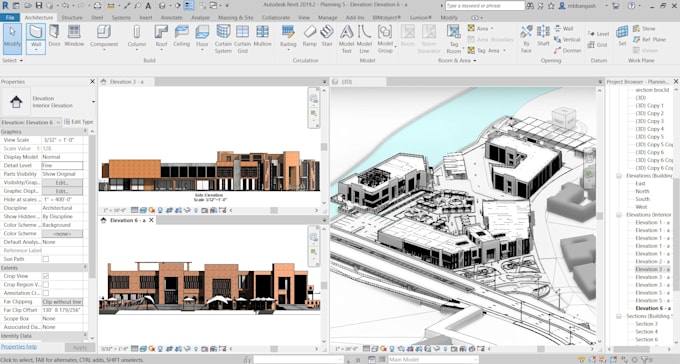Click the Color Scheme <none> button

tap(62, 233)
